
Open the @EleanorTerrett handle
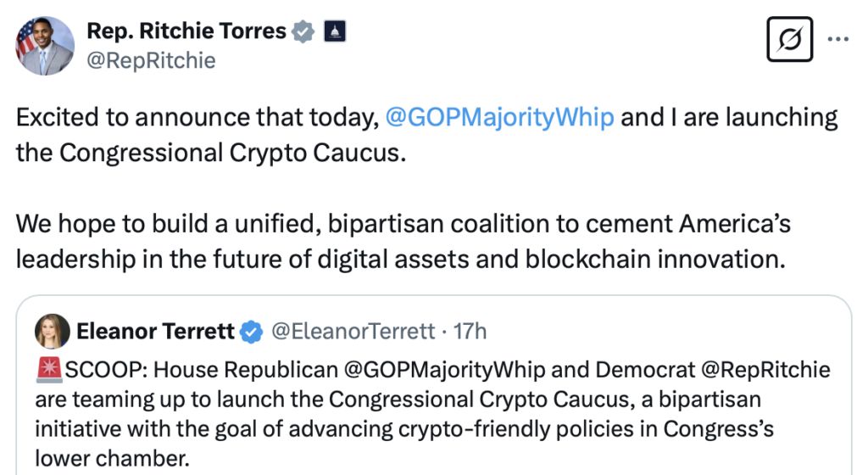pos(351,331)
